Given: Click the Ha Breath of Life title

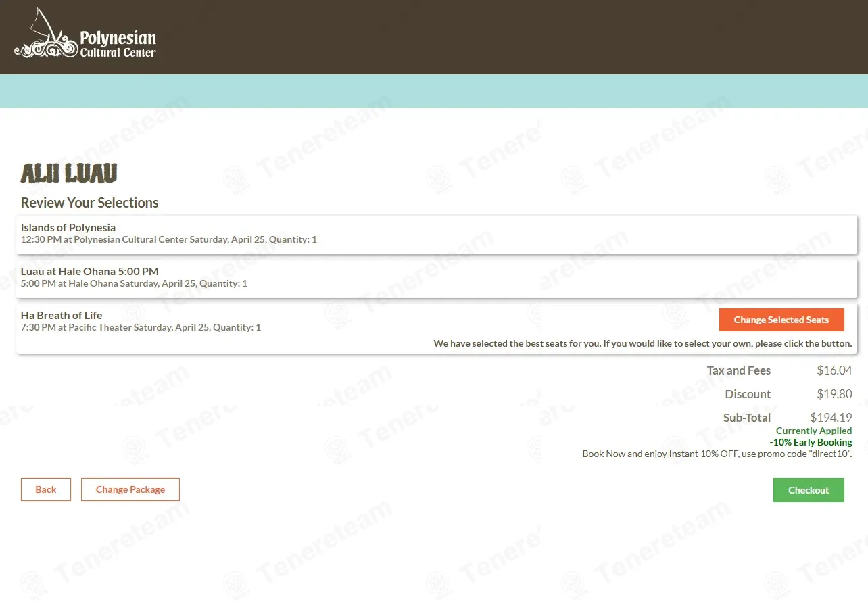Looking at the screenshot, I should 62,315.
